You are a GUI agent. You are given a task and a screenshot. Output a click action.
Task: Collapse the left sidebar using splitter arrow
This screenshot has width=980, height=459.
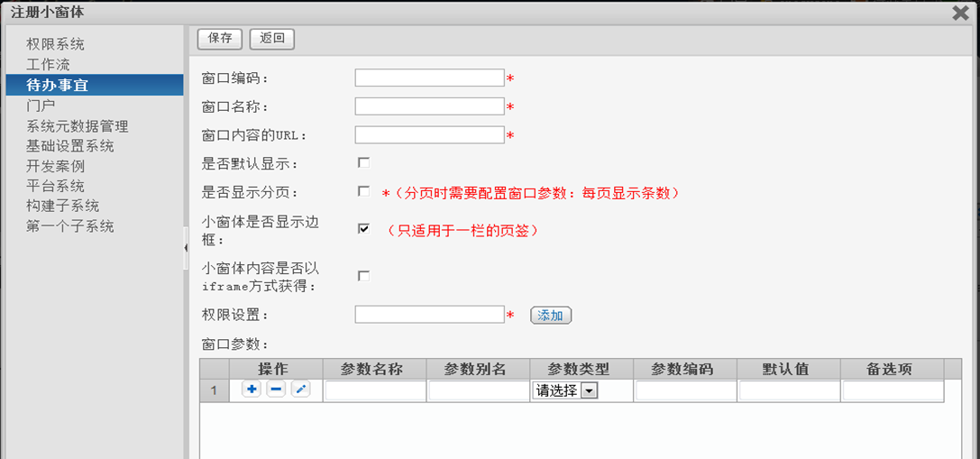coord(186,248)
